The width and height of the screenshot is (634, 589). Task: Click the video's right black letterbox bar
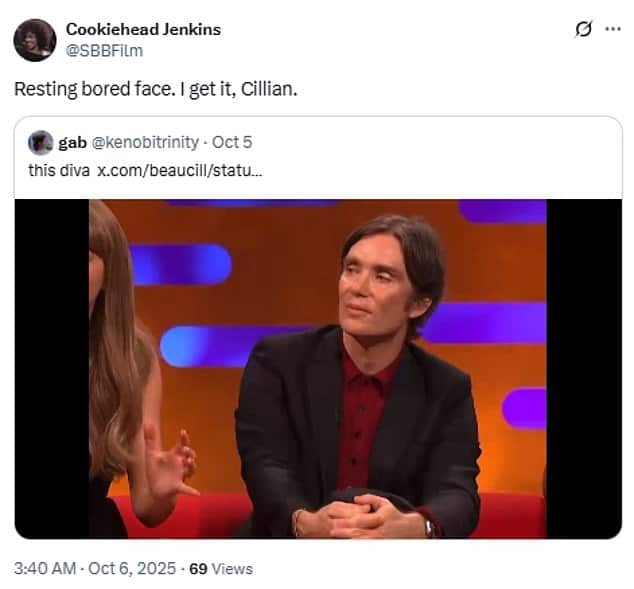[x=584, y=369]
